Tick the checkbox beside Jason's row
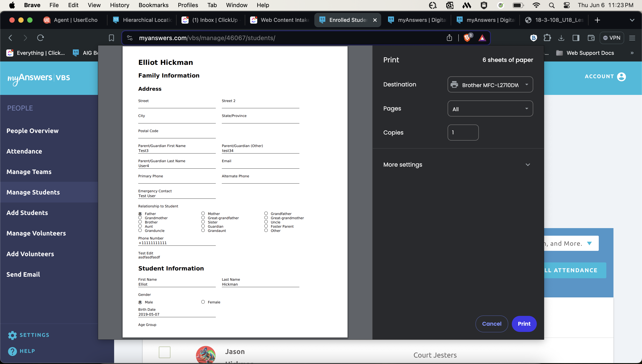642x364 pixels. point(165,352)
